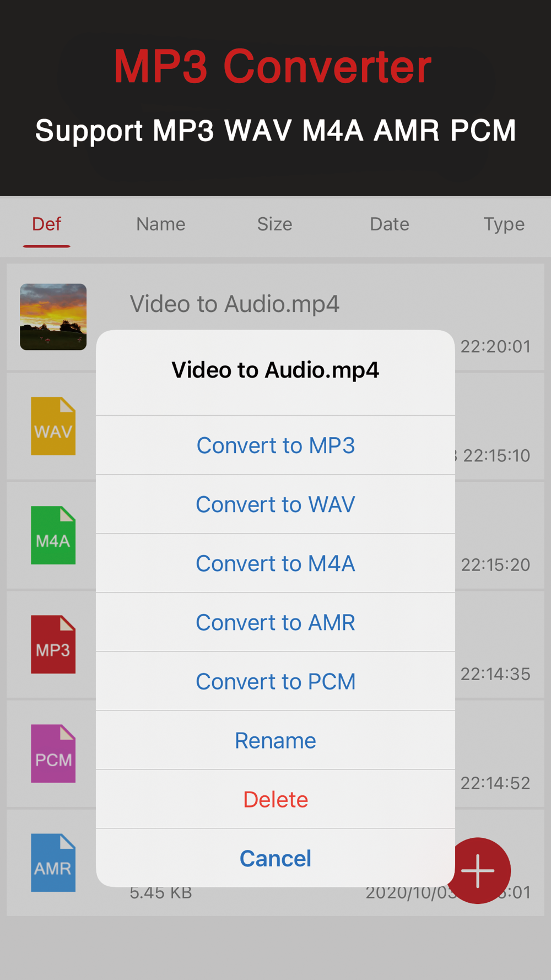This screenshot has width=551, height=980.
Task: Select the blue AMR file icon
Action: tap(53, 863)
